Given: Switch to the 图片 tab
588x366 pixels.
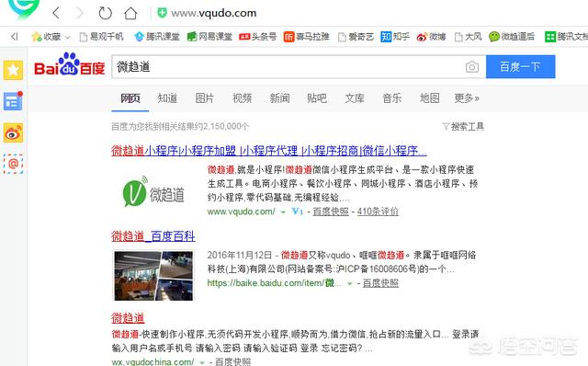Looking at the screenshot, I should click(x=204, y=98).
